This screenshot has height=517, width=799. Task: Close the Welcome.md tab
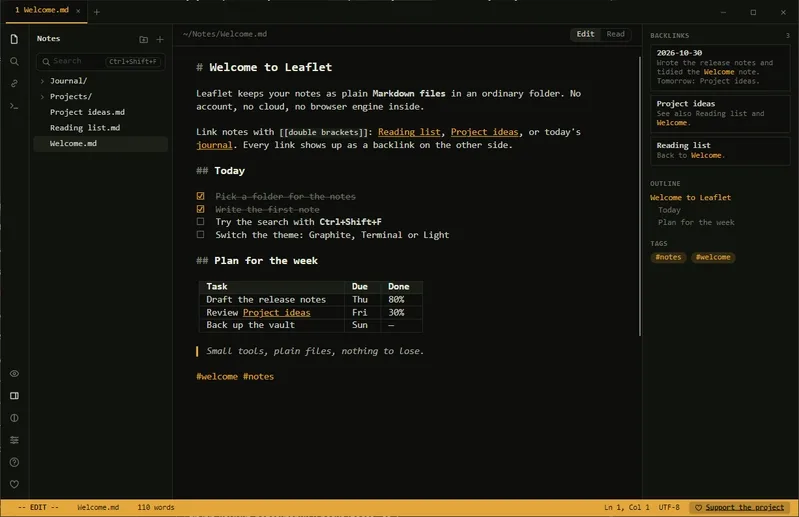click(78, 11)
